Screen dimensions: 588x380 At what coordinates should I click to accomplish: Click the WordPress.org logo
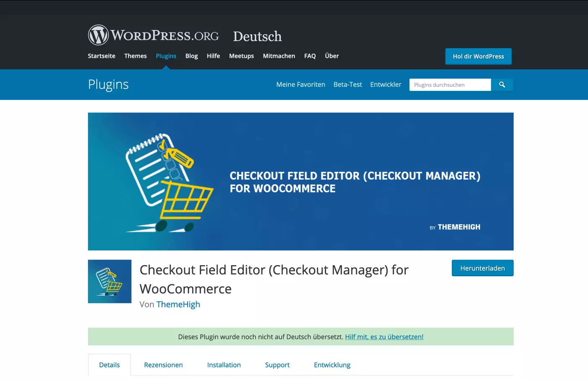click(x=153, y=35)
